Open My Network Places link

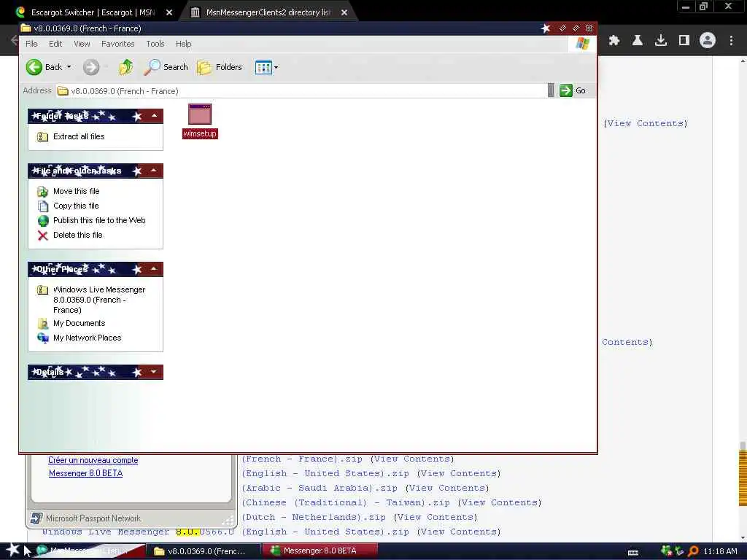88,338
